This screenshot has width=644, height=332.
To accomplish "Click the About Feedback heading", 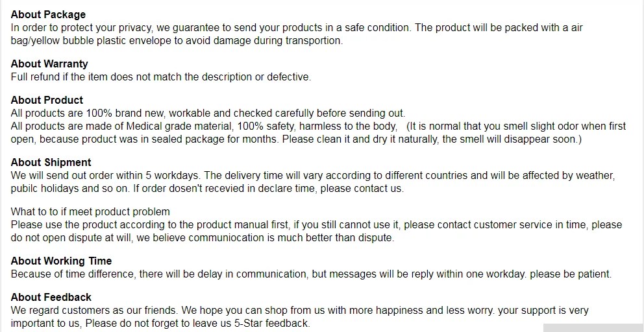I will [x=51, y=297].
